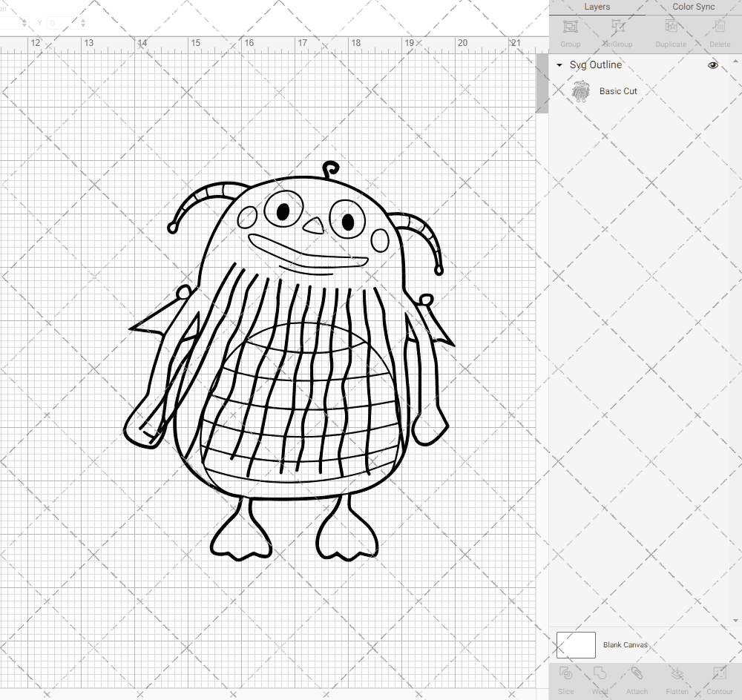Click the Duplicate icon

click(x=671, y=27)
